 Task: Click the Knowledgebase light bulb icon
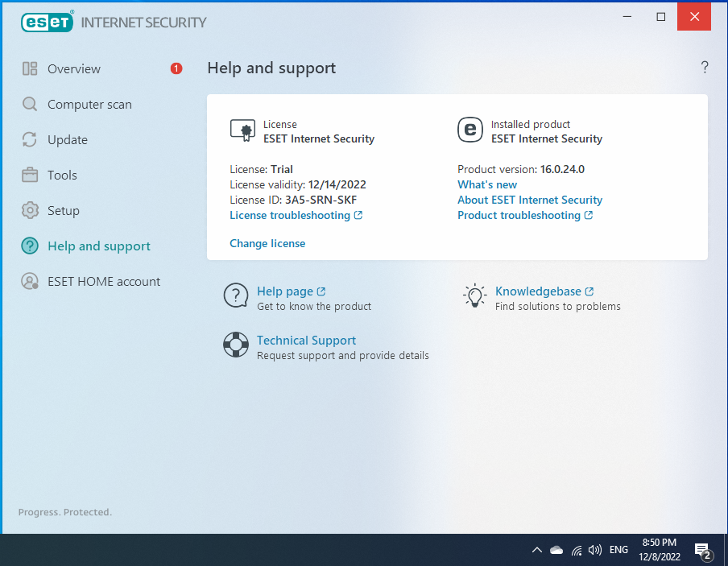pos(474,295)
